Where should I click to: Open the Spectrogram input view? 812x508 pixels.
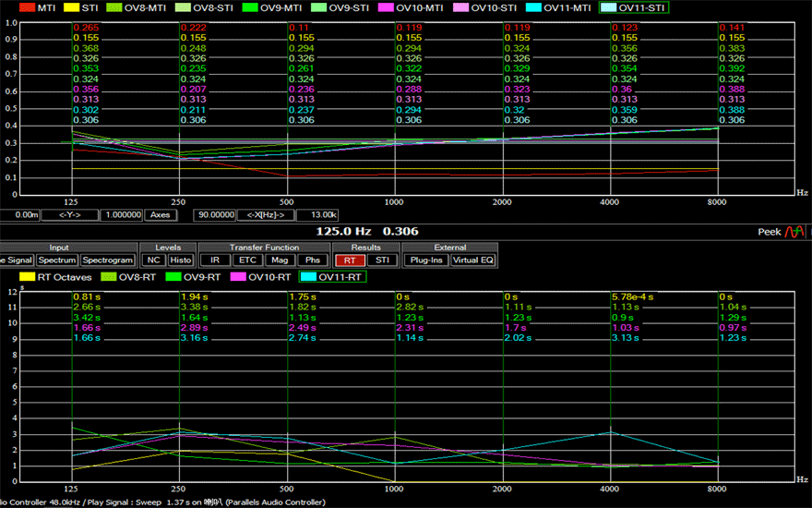tap(107, 260)
